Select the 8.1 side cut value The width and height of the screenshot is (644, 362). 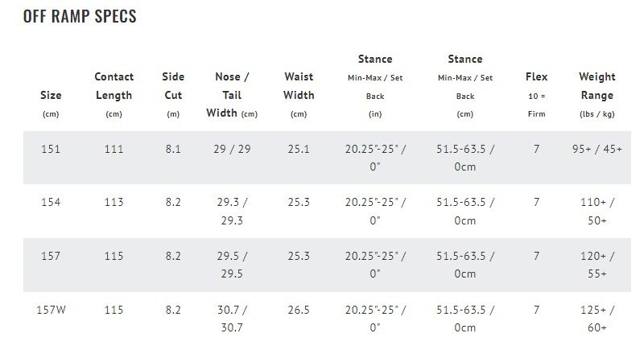(x=173, y=149)
